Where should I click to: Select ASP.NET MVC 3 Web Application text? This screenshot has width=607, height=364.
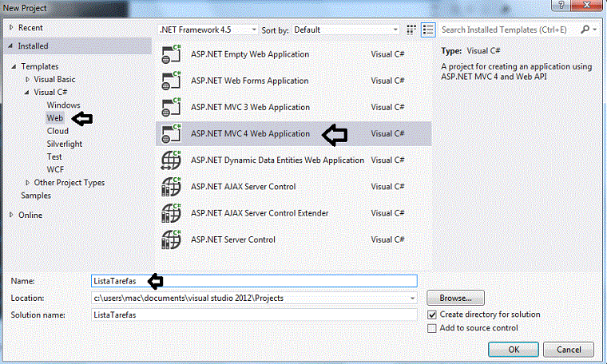[250, 107]
